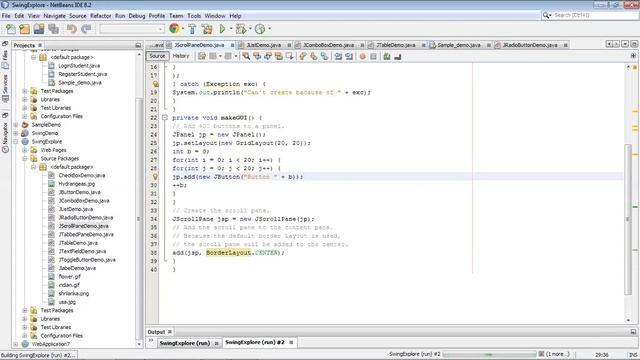Click the Redo arrow icon
The image size is (640, 360).
click(86, 29)
